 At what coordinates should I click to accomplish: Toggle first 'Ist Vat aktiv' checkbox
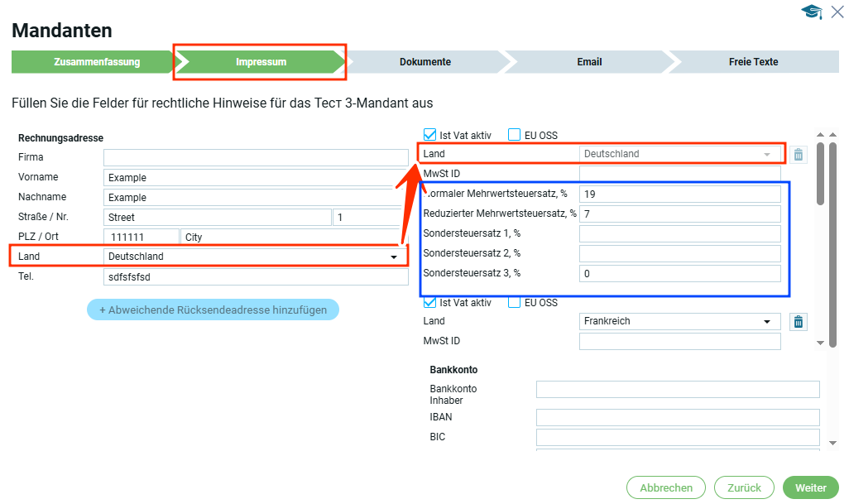tap(430, 135)
